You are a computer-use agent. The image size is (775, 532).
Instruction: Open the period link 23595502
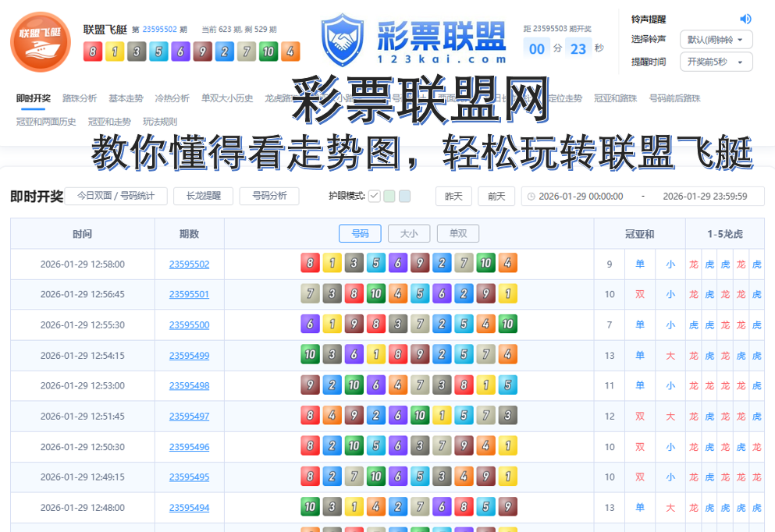click(x=190, y=264)
